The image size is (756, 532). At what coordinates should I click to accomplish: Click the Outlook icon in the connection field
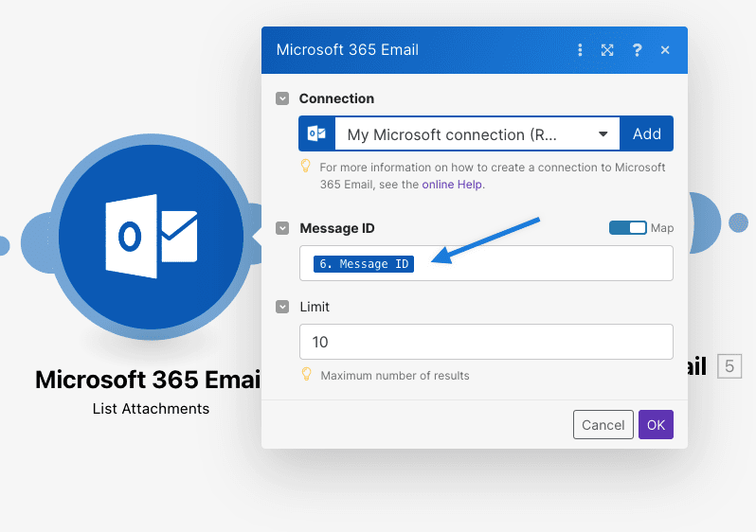click(316, 133)
